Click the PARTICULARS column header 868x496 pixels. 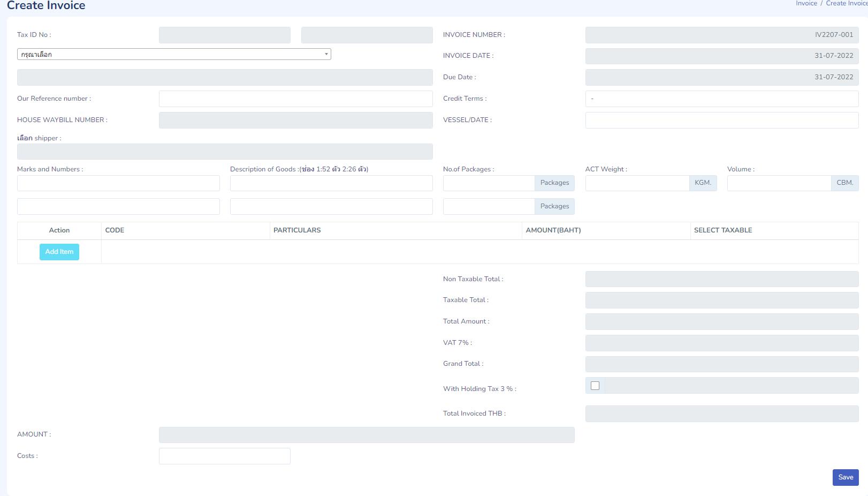[x=297, y=230]
